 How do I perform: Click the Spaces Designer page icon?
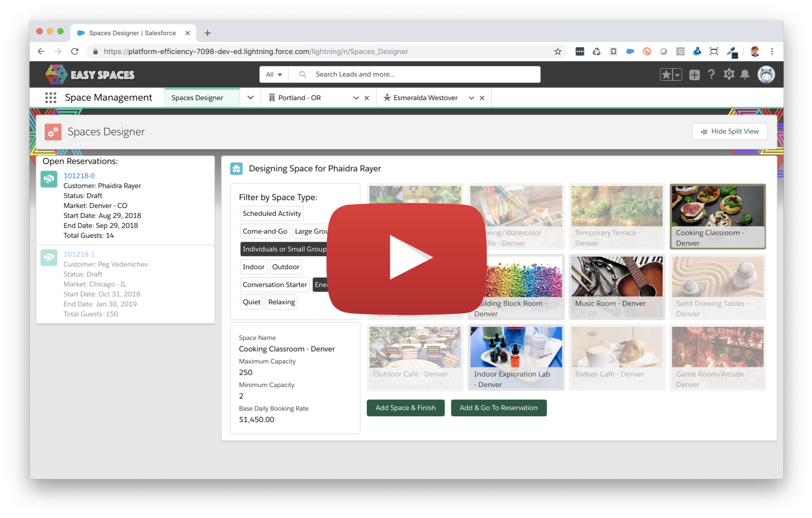[x=53, y=132]
